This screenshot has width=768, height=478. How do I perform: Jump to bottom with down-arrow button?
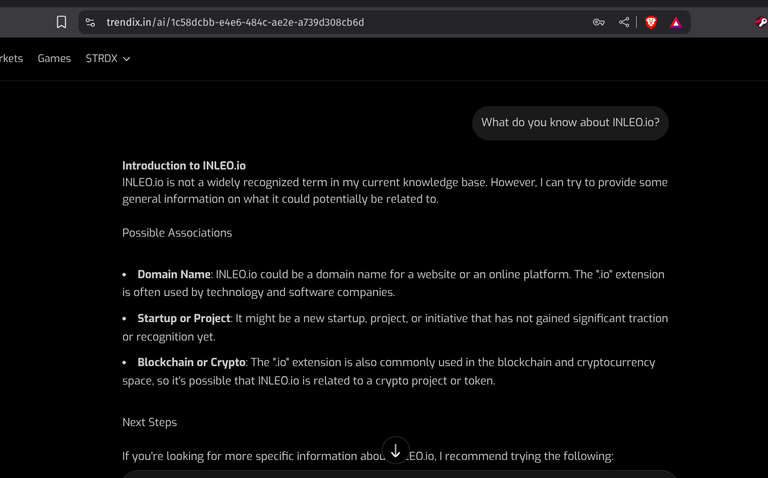[x=395, y=450]
